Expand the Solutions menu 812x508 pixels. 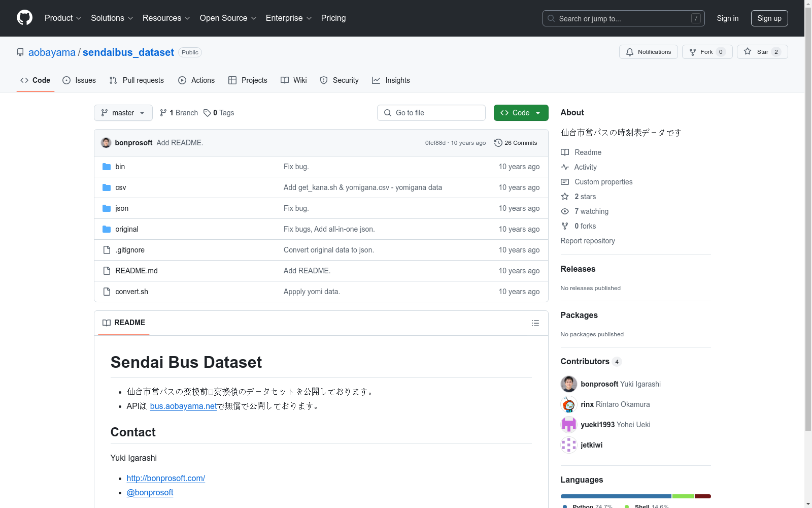[112, 18]
